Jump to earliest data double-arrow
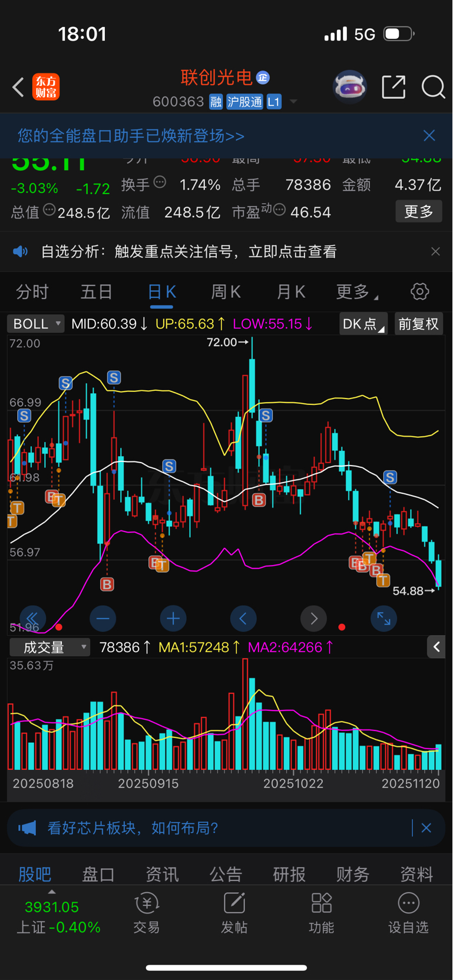 tap(32, 619)
